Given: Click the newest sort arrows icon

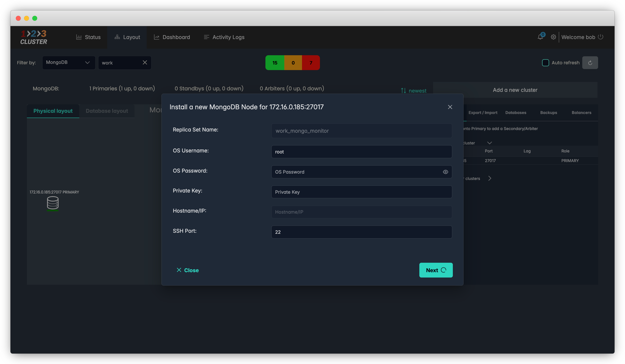Looking at the screenshot, I should pos(403,91).
